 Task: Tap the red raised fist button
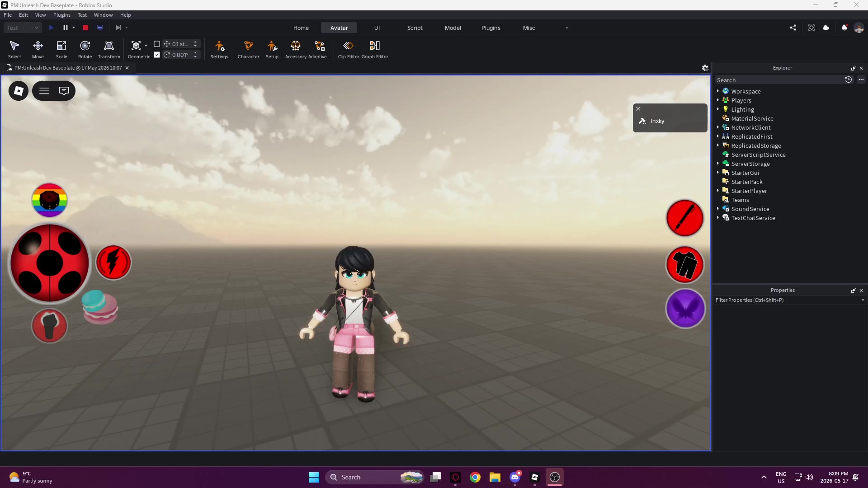[x=50, y=325]
